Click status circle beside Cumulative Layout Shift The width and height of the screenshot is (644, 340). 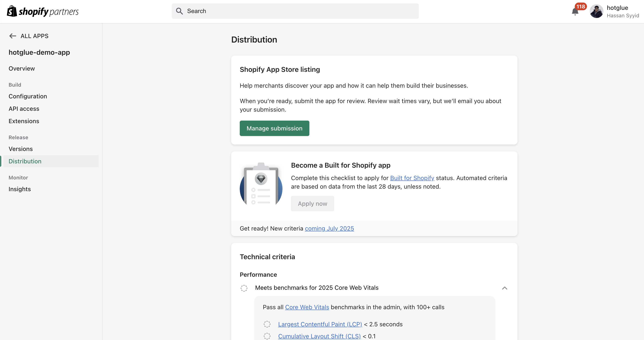pos(267,336)
